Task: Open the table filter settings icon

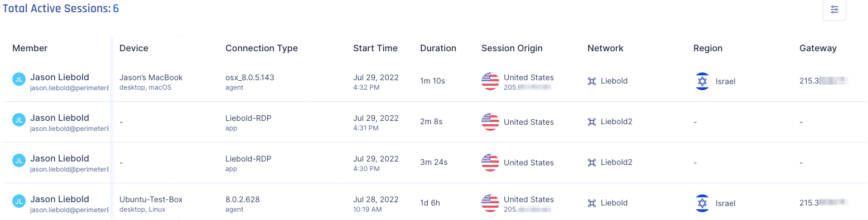Action: tap(834, 9)
